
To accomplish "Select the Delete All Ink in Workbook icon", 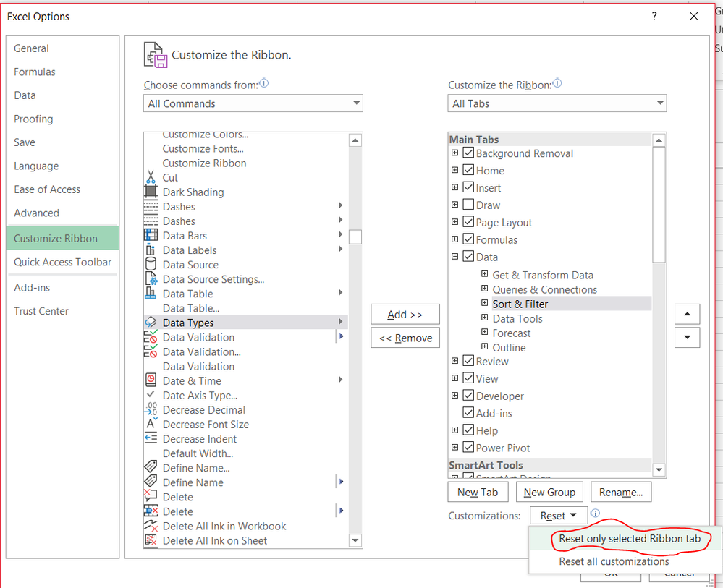I will pos(151,525).
